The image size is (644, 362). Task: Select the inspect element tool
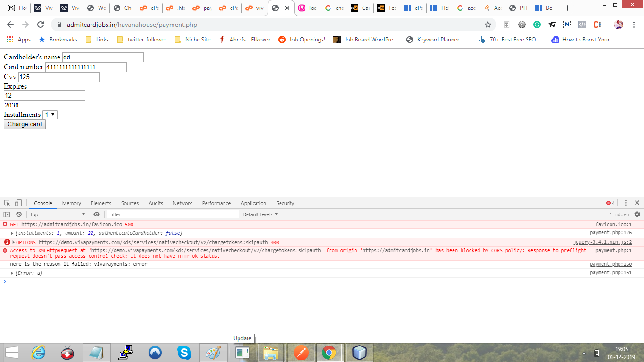coord(7,202)
